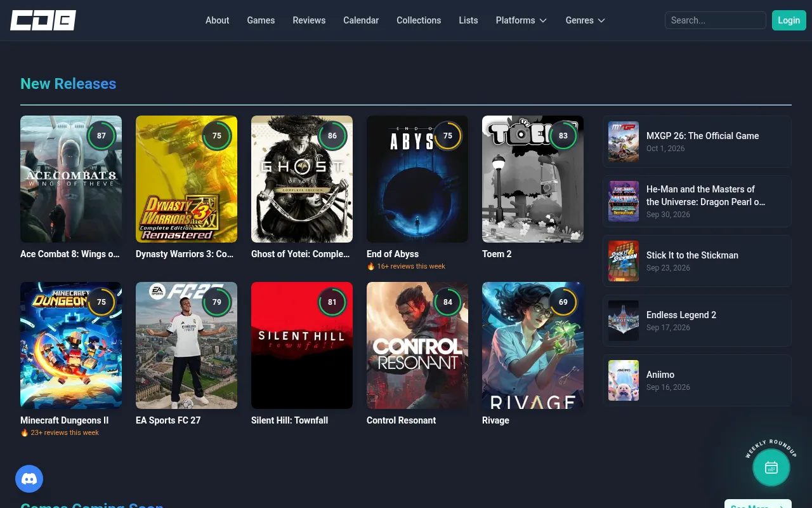Open the Weekly Roundup calendar icon

coord(771,467)
